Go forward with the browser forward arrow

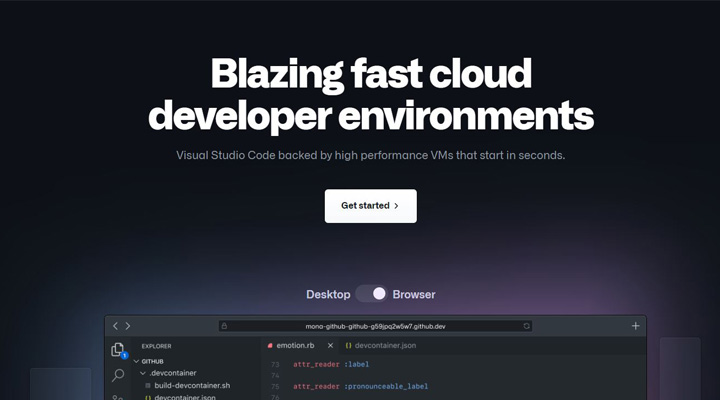tap(128, 326)
